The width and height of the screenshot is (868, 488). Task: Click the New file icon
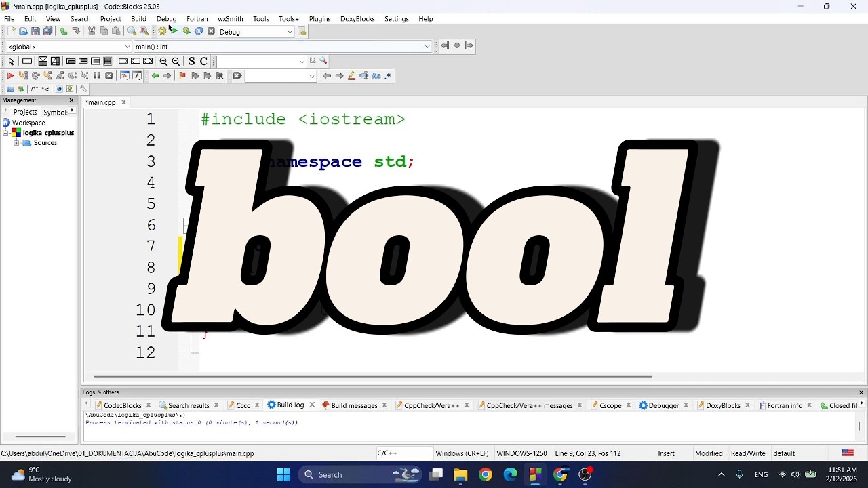(11, 31)
